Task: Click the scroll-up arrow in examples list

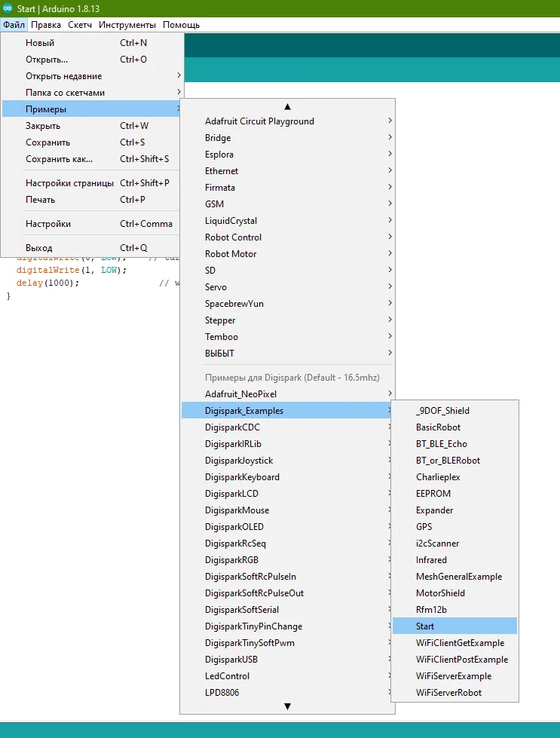Action: coord(287,107)
